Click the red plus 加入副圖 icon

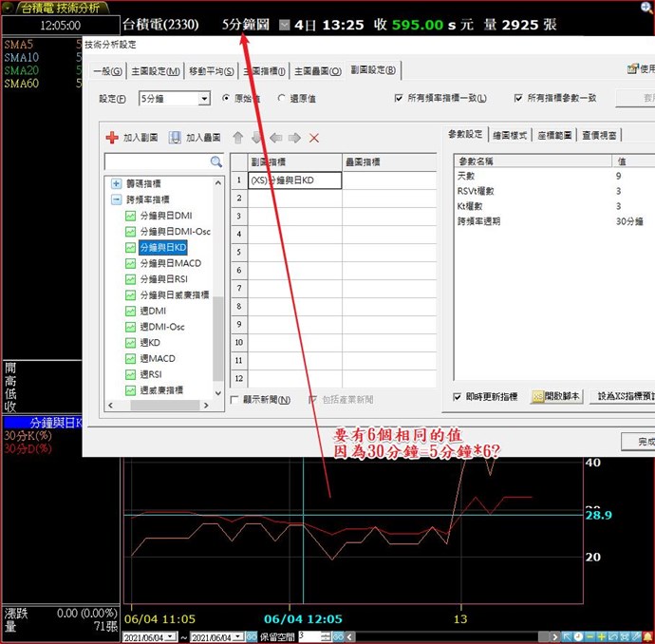[112, 138]
